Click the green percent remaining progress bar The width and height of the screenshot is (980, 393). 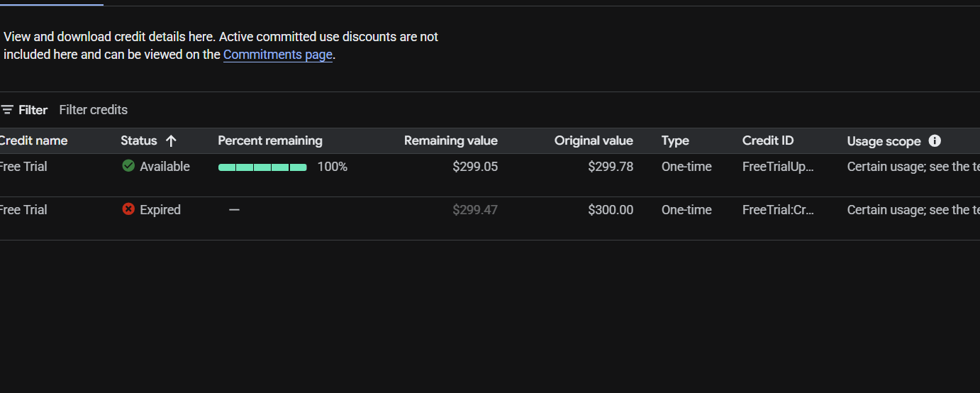(x=262, y=167)
